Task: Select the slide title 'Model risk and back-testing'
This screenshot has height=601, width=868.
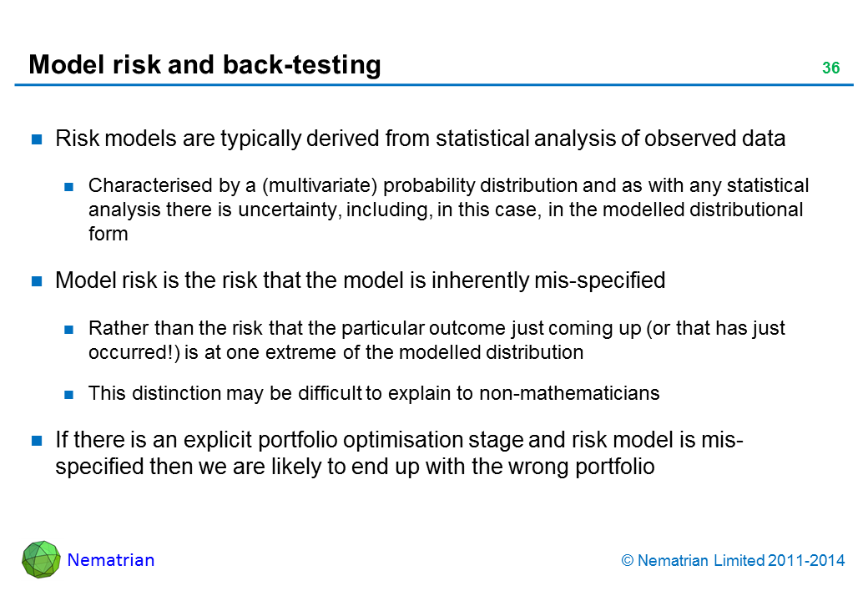Action: click(x=204, y=65)
